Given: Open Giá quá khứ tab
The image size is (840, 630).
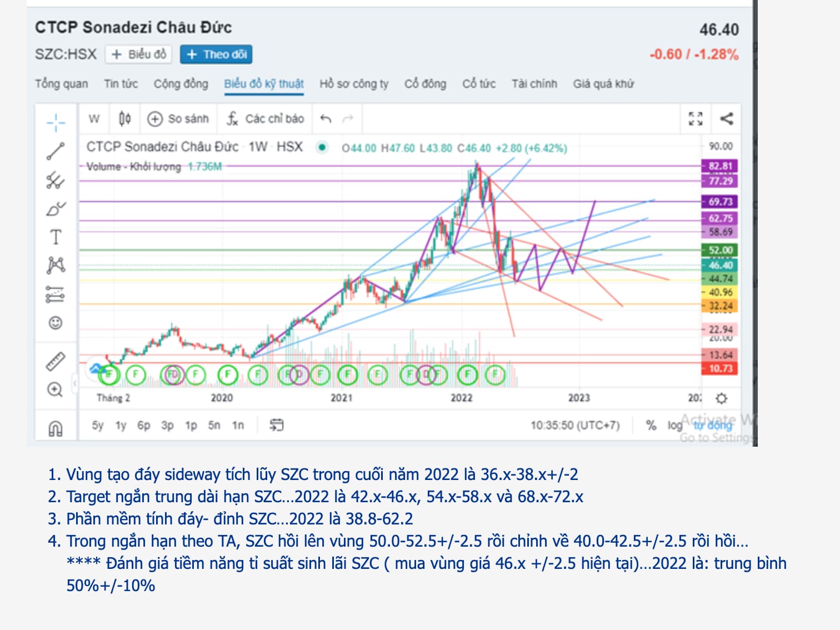Looking at the screenshot, I should (x=603, y=84).
